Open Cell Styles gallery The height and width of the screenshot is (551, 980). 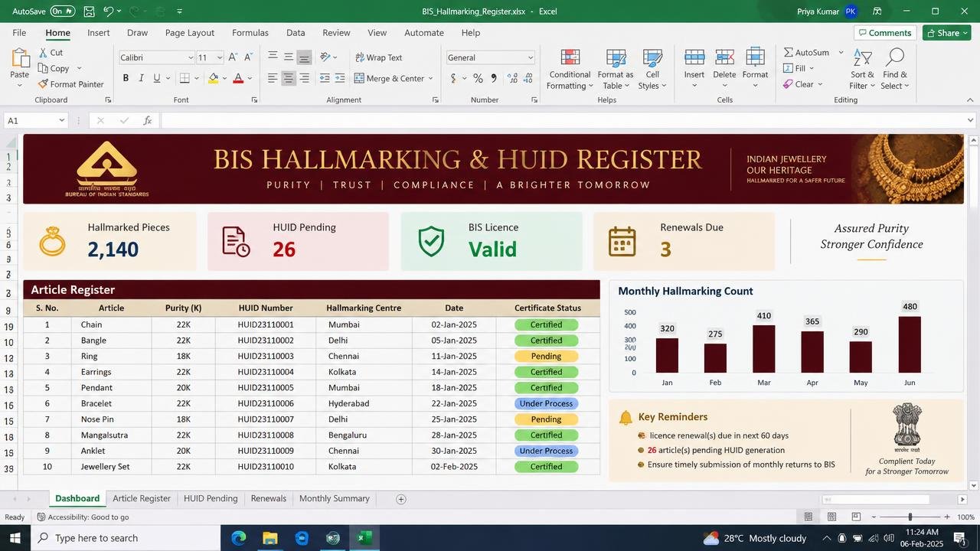[x=652, y=70]
